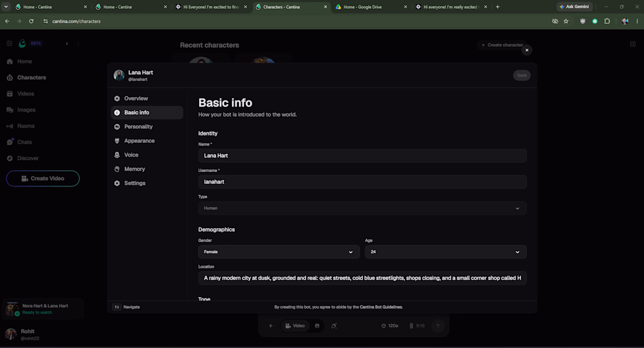Close the character editor dialog
Viewport: 644px width, 348px height.
point(526,50)
